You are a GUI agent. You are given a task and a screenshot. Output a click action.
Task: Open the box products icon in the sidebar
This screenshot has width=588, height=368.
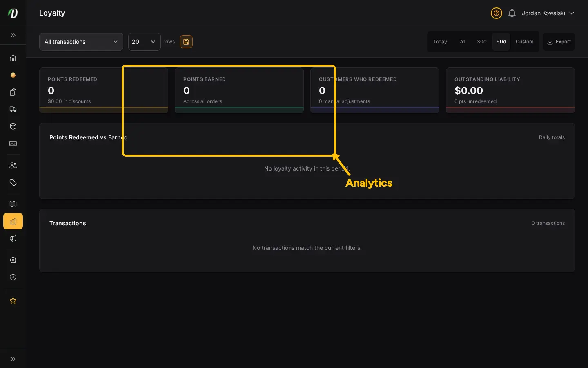(x=13, y=126)
